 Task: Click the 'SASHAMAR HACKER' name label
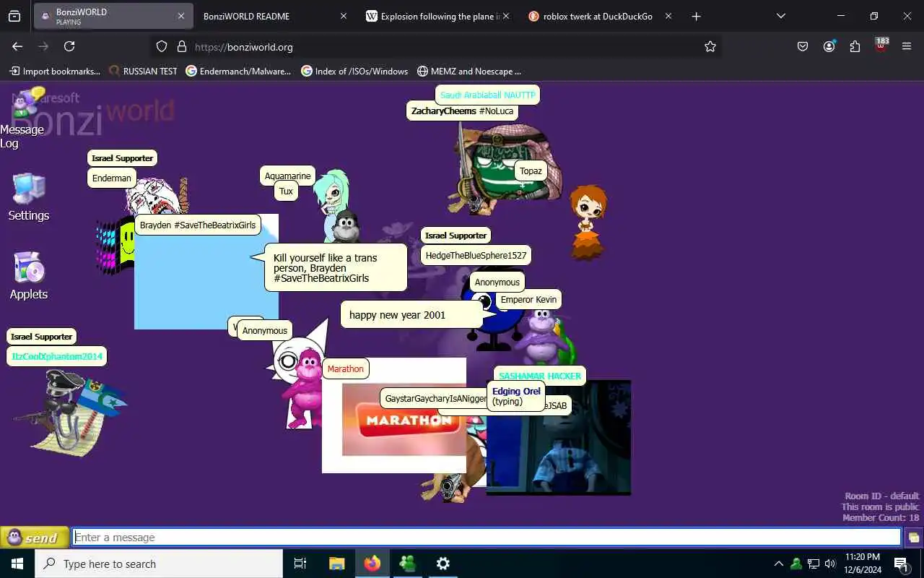click(540, 376)
